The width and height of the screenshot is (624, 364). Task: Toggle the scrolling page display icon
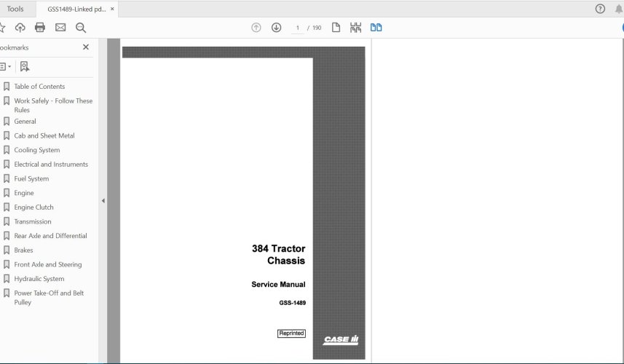point(355,28)
